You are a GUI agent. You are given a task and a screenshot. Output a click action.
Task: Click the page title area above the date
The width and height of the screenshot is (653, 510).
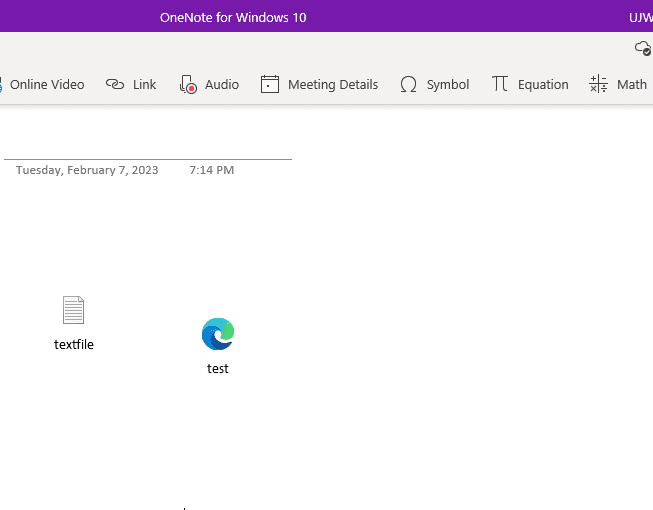[x=148, y=141]
